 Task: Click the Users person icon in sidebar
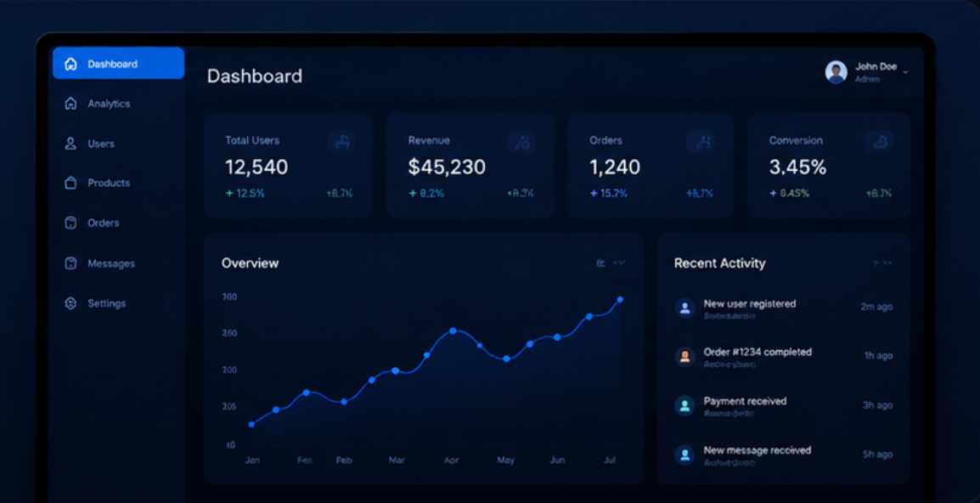click(x=70, y=144)
